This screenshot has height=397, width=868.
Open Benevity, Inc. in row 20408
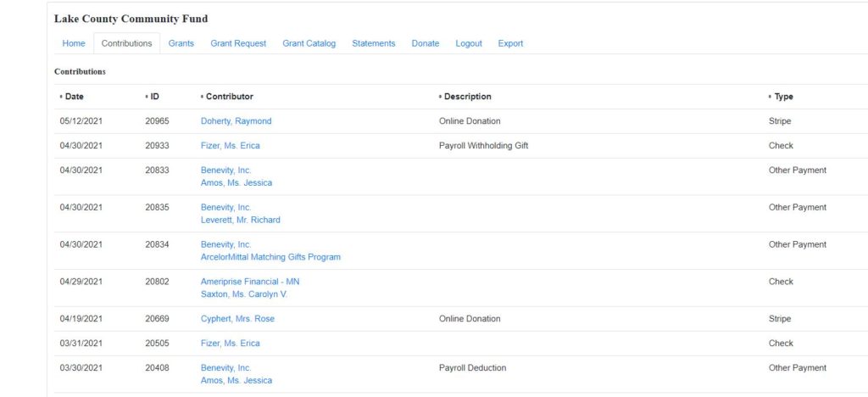pyautogui.click(x=225, y=367)
